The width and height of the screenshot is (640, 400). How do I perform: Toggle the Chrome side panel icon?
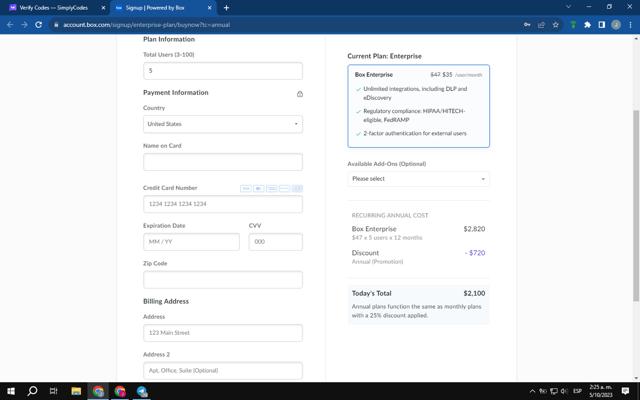[602, 25]
